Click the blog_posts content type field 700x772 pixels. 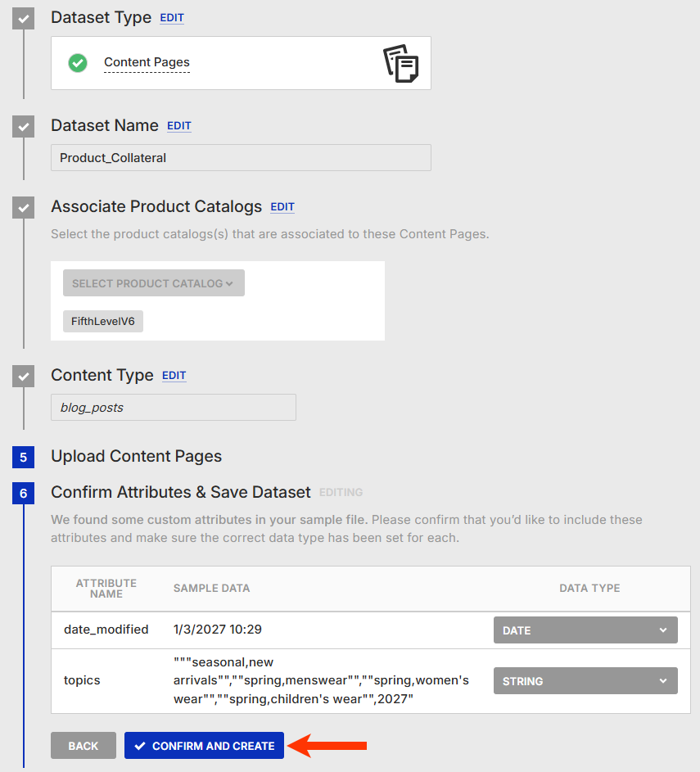coord(174,408)
